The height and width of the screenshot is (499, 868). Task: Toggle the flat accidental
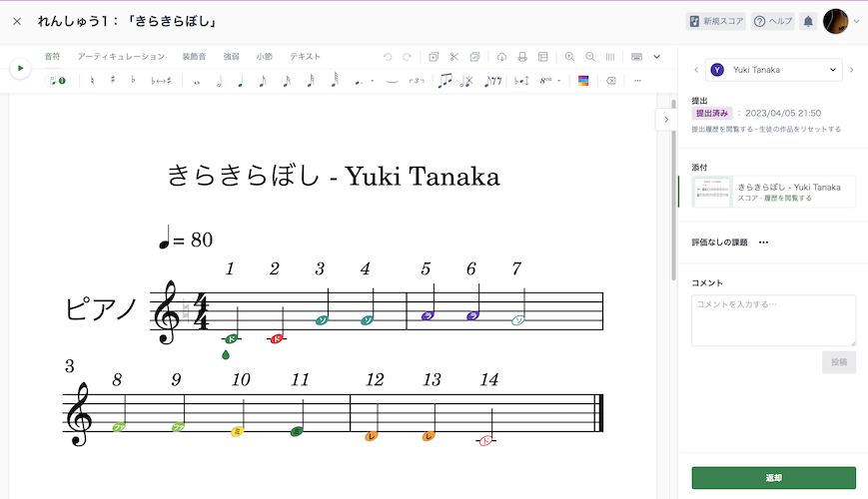(x=134, y=81)
